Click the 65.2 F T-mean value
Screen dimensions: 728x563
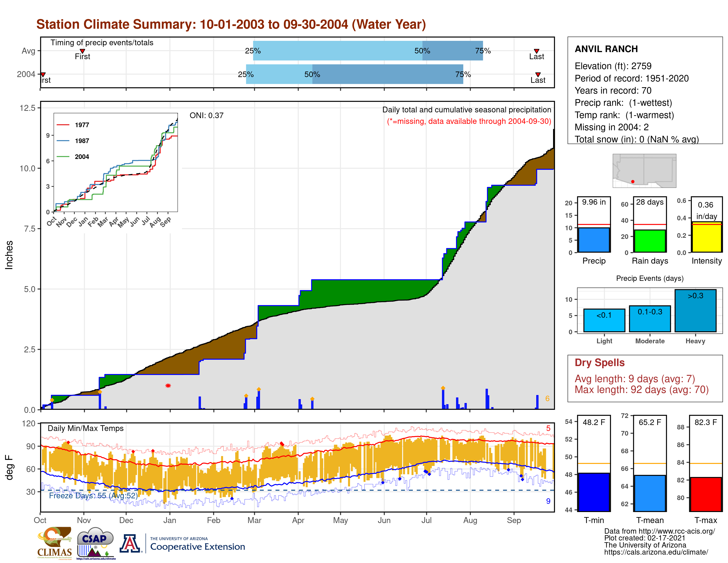pos(650,422)
